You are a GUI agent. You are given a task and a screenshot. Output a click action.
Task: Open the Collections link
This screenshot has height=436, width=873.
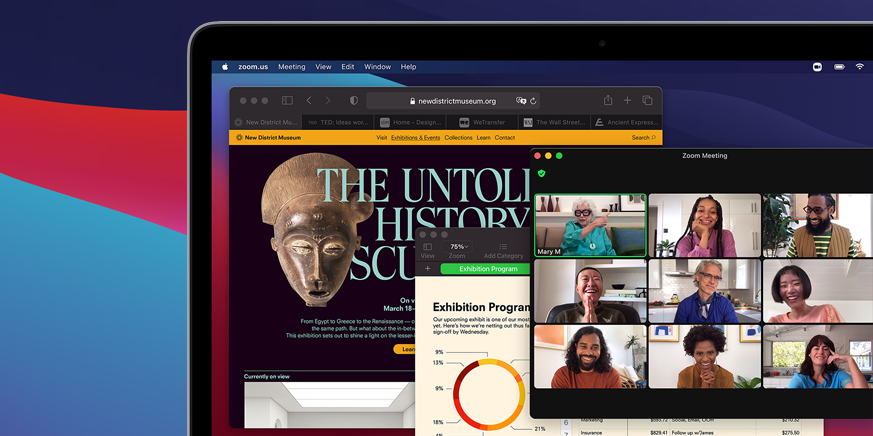[x=458, y=138]
